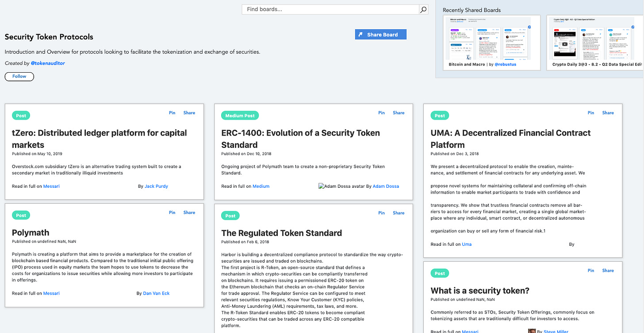Pin The Regulated Token Standard post
Viewport: 644px width, 333px height.
(381, 213)
